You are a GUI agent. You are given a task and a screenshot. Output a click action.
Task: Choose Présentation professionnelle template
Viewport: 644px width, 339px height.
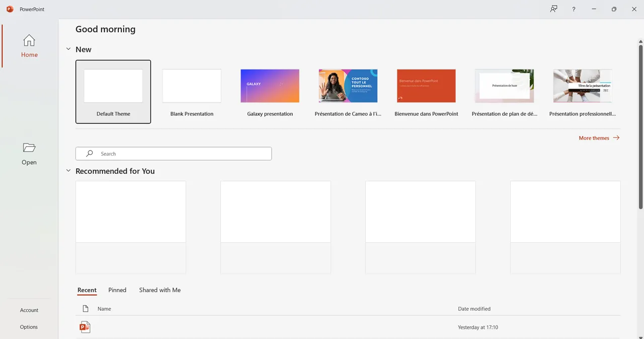click(x=583, y=92)
